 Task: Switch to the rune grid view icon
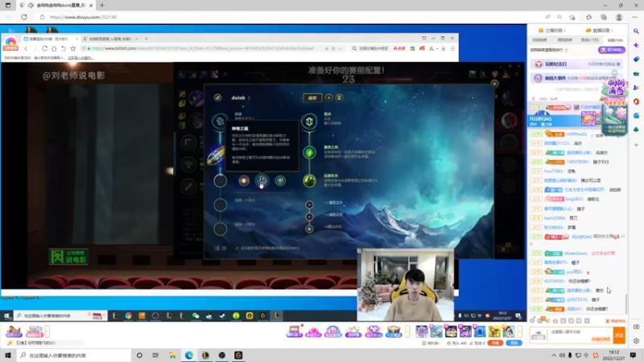point(225,248)
